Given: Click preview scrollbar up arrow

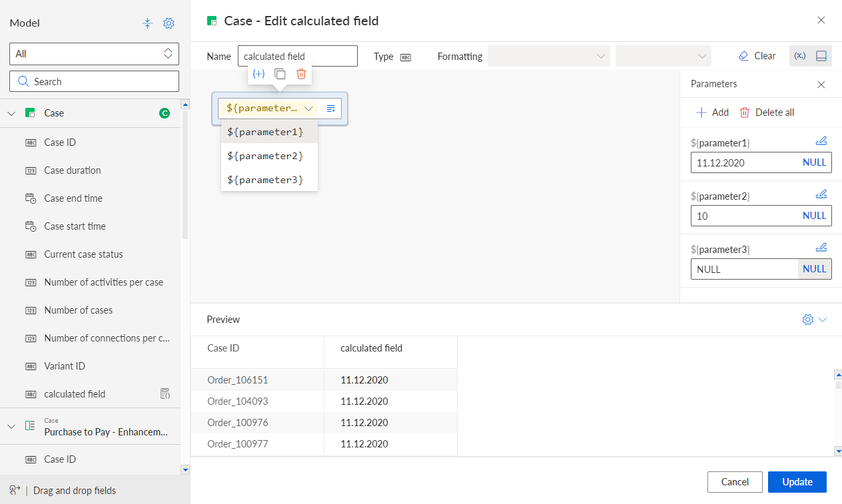Looking at the screenshot, I should (838, 374).
